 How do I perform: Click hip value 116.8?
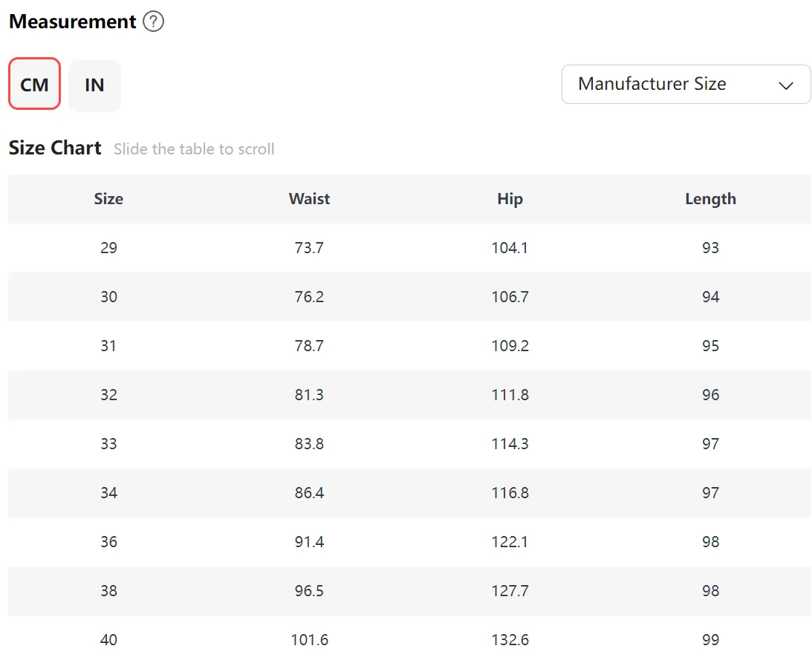click(x=510, y=493)
